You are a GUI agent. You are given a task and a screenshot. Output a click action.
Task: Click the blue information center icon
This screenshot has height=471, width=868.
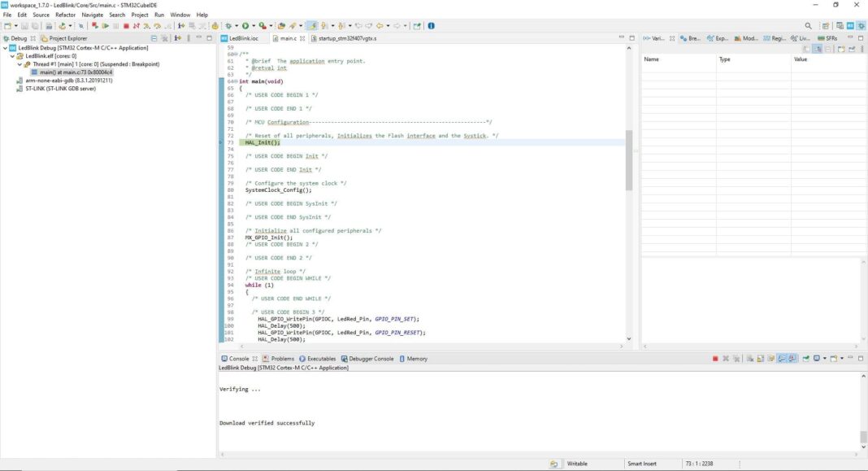tap(431, 26)
